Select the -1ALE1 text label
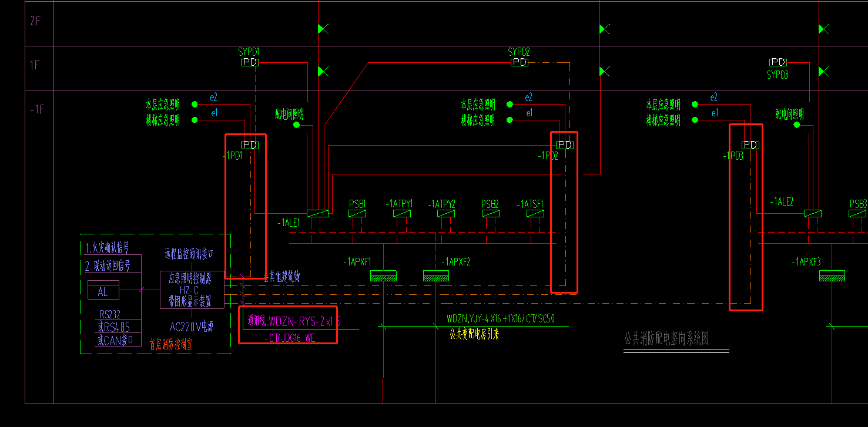The height and width of the screenshot is (427, 868). point(289,223)
